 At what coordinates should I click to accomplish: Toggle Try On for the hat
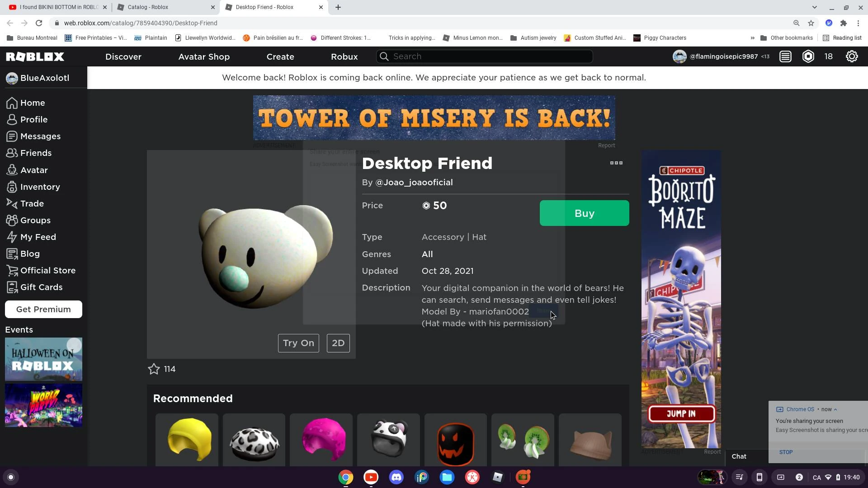(x=298, y=343)
